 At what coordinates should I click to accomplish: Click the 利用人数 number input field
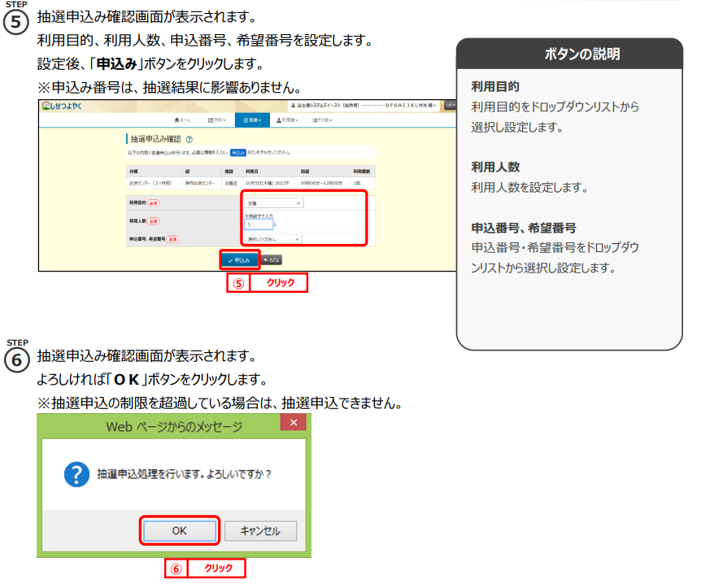click(x=259, y=224)
